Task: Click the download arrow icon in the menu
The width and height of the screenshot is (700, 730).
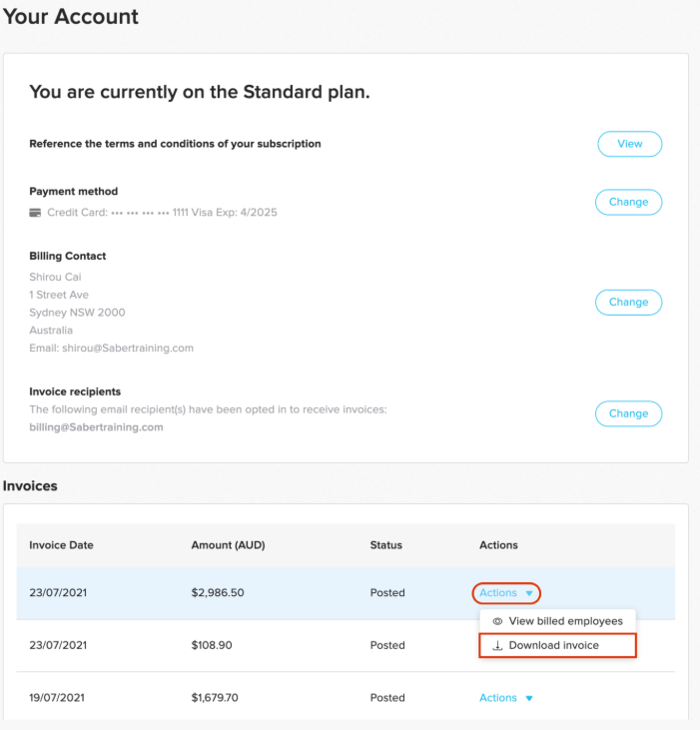Action: (497, 646)
